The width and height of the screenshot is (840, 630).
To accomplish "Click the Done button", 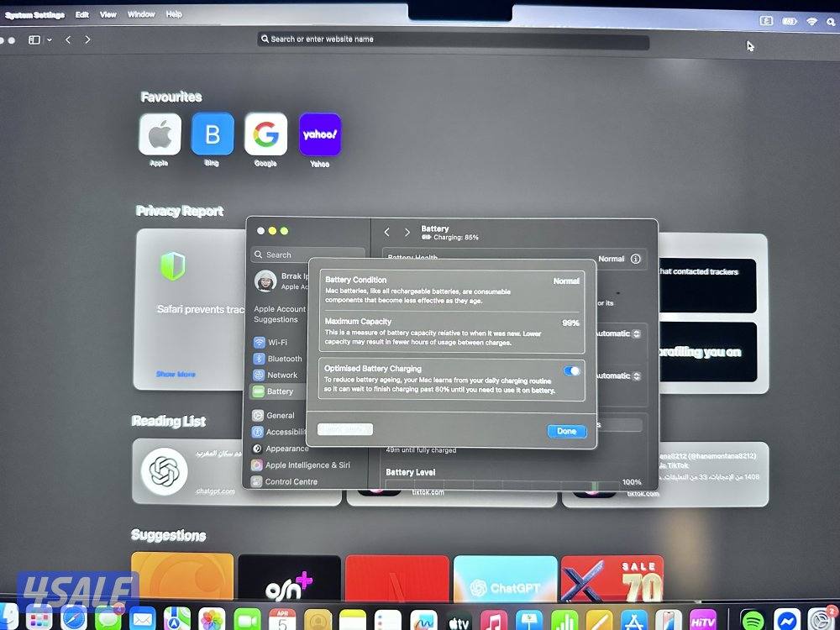I will coord(566,431).
